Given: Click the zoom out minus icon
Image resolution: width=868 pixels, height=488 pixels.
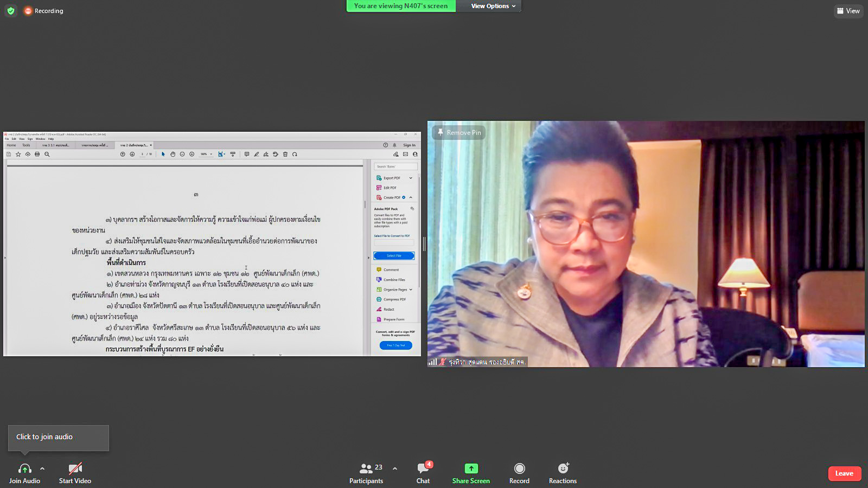Looking at the screenshot, I should (182, 155).
